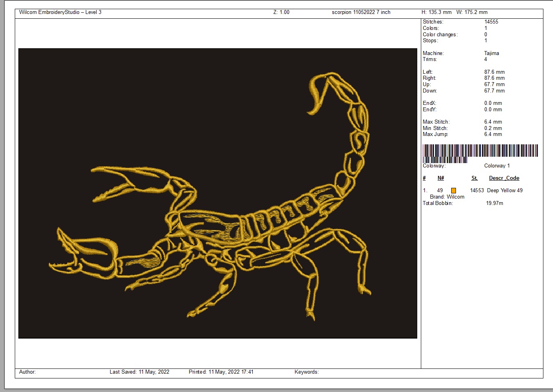Click the "Right:" extent label
Screen dimensions: 553x392
point(430,78)
